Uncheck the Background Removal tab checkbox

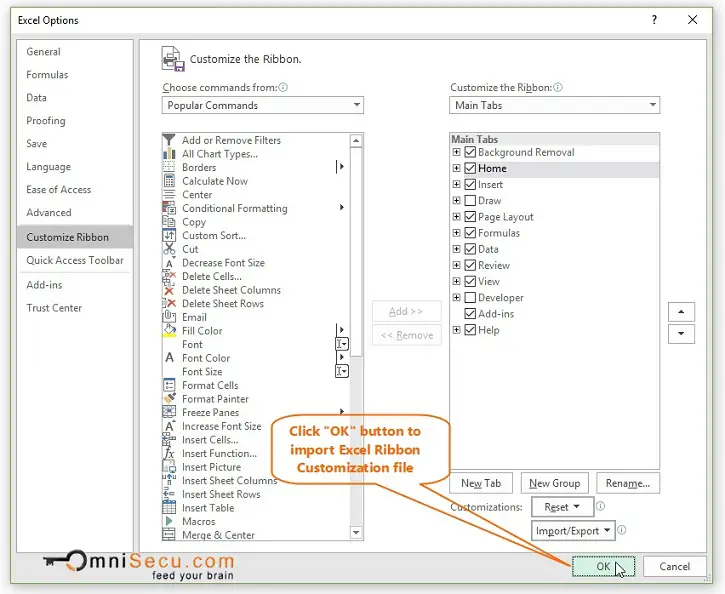pyautogui.click(x=470, y=152)
